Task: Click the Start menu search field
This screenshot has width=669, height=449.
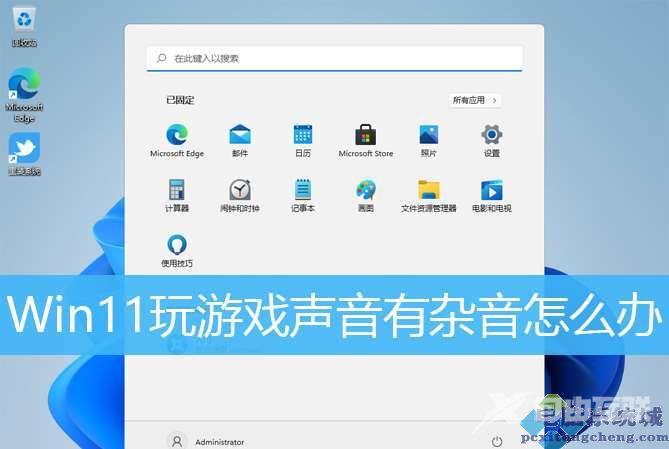Action: pos(334,58)
